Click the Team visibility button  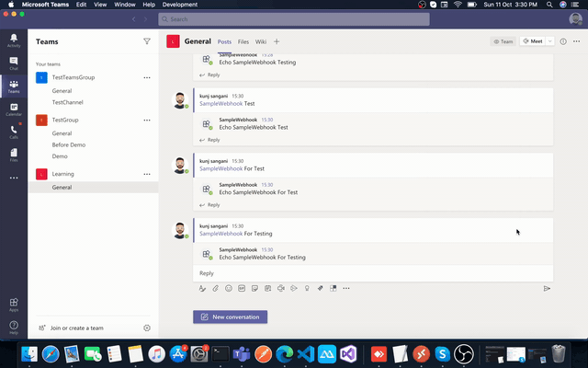[503, 41]
